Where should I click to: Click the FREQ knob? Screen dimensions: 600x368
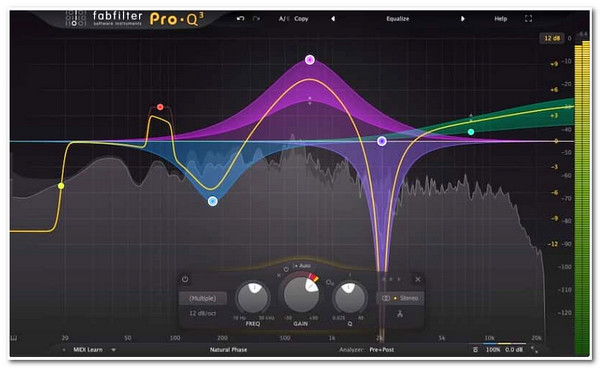click(253, 299)
